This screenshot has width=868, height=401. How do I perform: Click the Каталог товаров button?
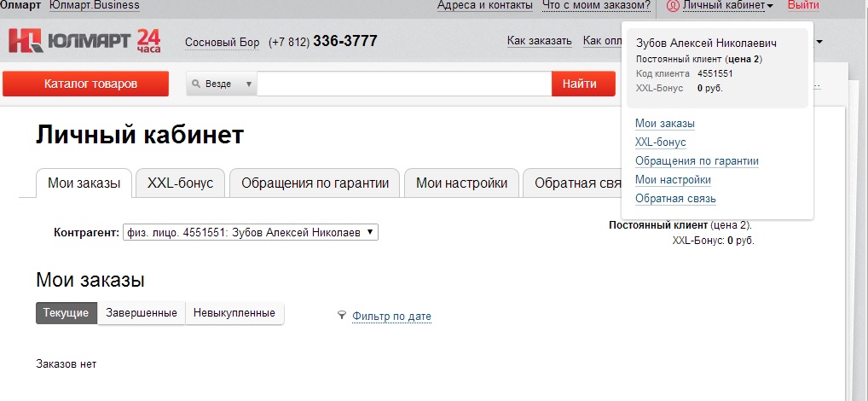86,84
